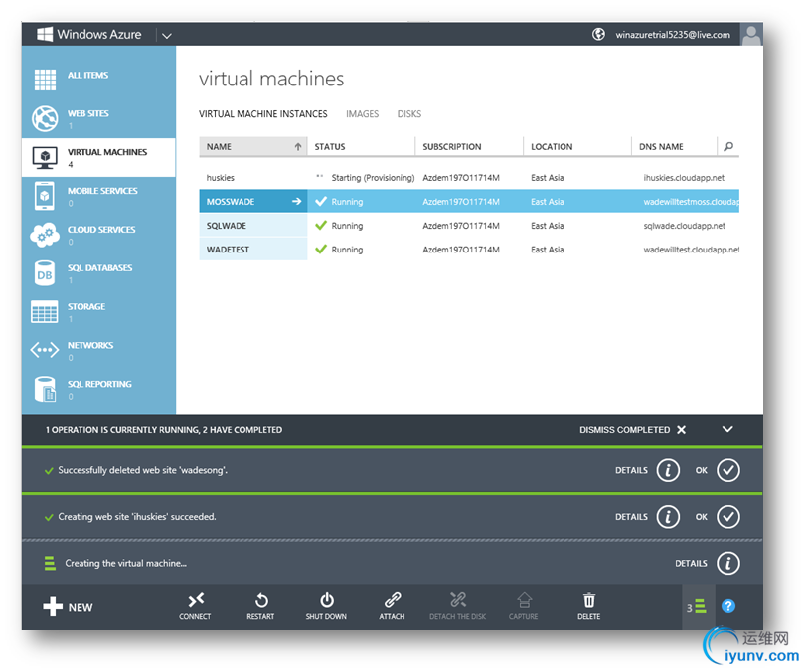Open the Networks icon
805x672 pixels.
coord(45,350)
